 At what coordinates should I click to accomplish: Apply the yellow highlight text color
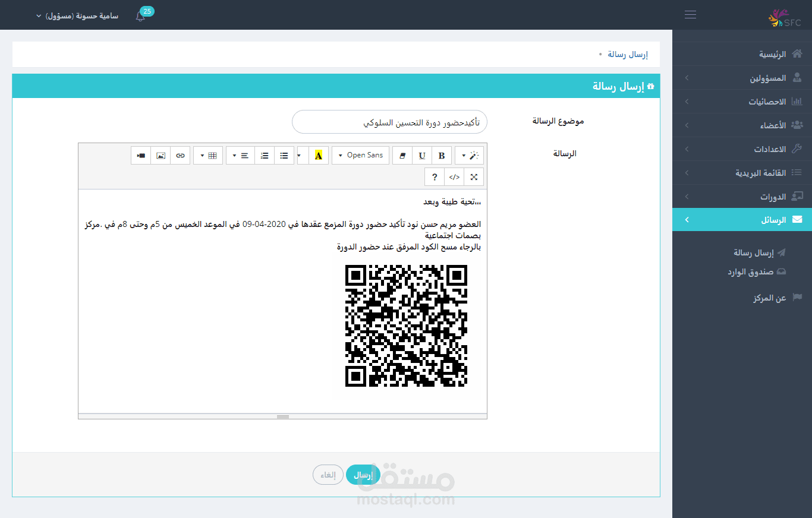click(319, 155)
